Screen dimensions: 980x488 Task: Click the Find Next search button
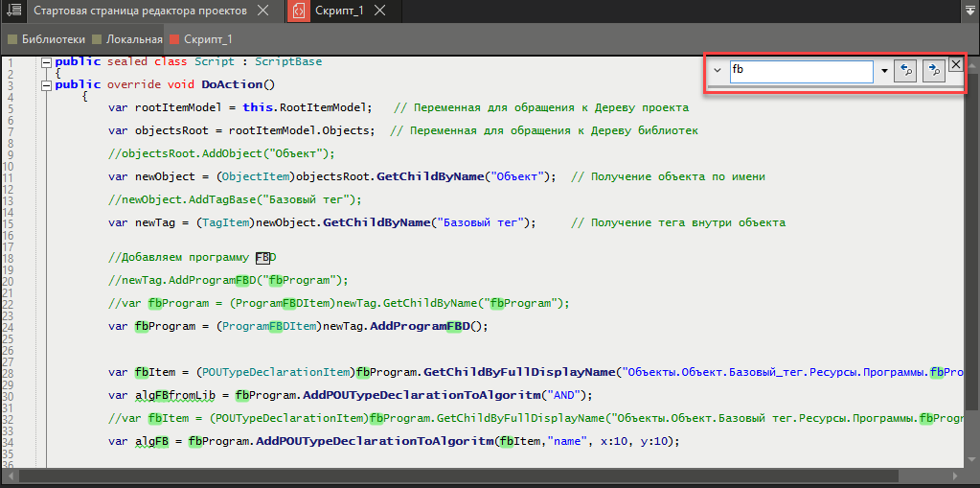point(933,71)
